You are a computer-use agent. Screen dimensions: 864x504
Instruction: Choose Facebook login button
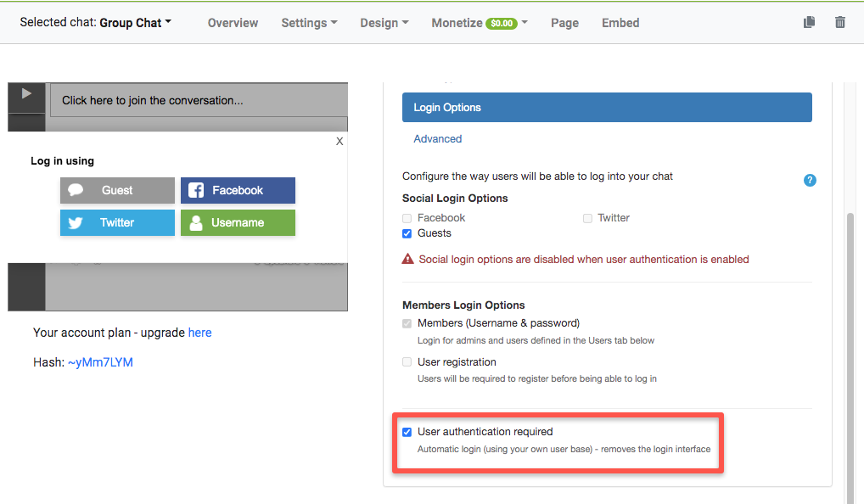pos(238,191)
